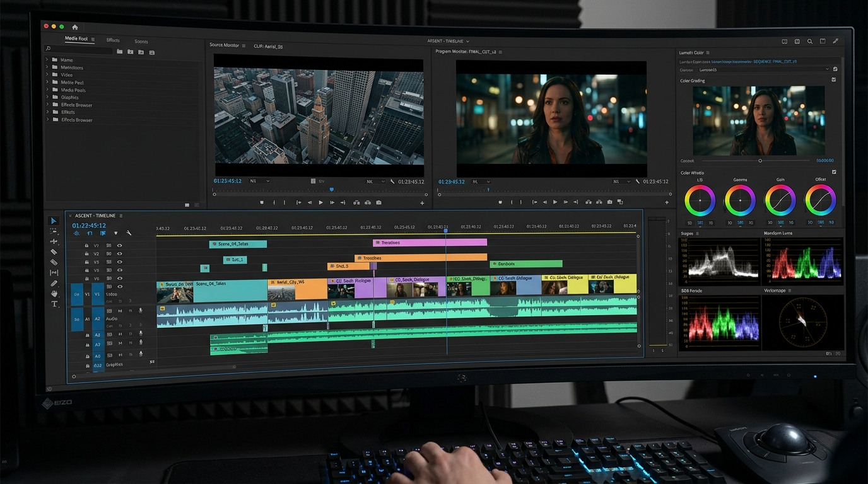Click the search magnifier icon at top right
Image resolution: width=868 pixels, height=484 pixels.
(x=810, y=42)
